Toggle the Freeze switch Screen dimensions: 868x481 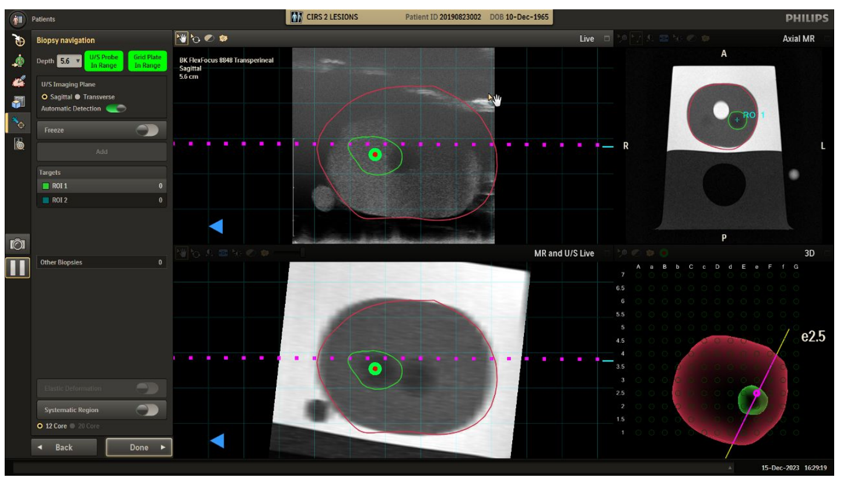tap(148, 130)
